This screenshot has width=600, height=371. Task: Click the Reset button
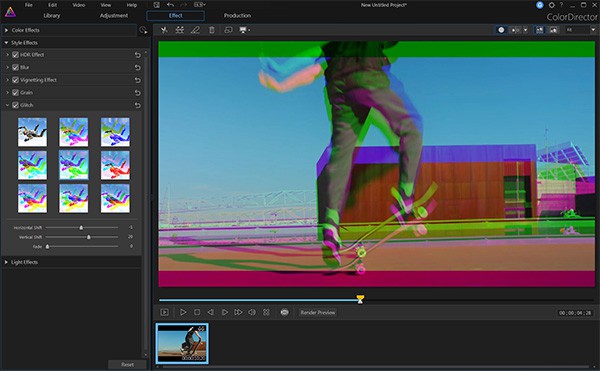click(127, 364)
